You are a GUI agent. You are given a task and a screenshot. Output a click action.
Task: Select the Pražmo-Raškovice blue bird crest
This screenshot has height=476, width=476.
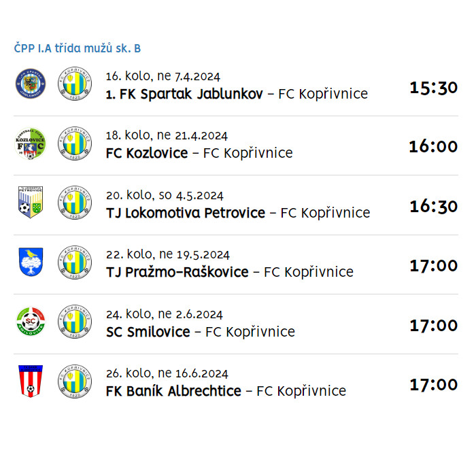click(x=31, y=262)
